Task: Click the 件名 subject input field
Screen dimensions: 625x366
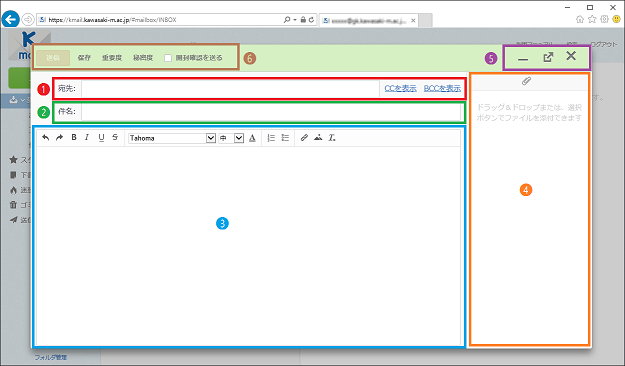Action: pyautogui.click(x=271, y=112)
